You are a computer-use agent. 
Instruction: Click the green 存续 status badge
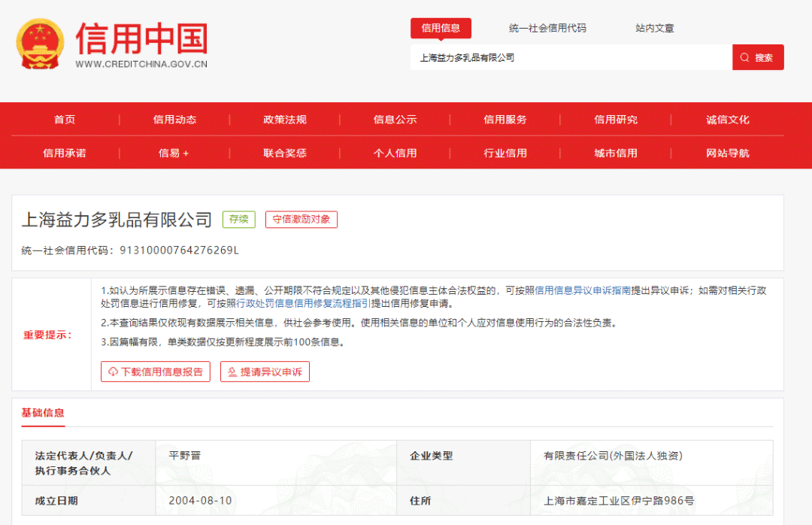click(238, 219)
